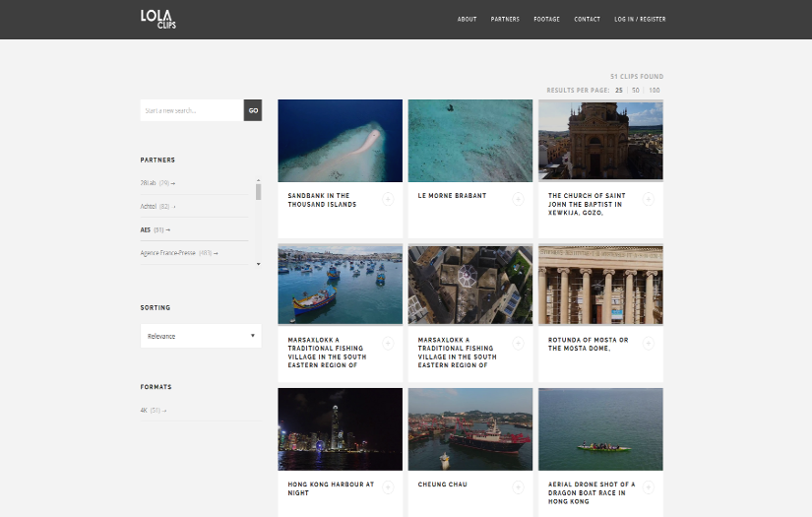Screen dimensions: 812x517
Task: Open the About menu item
Action: [x=467, y=19]
